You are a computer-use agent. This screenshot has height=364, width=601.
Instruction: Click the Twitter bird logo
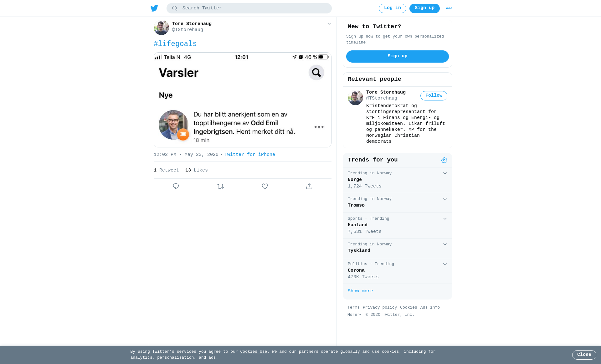154,8
